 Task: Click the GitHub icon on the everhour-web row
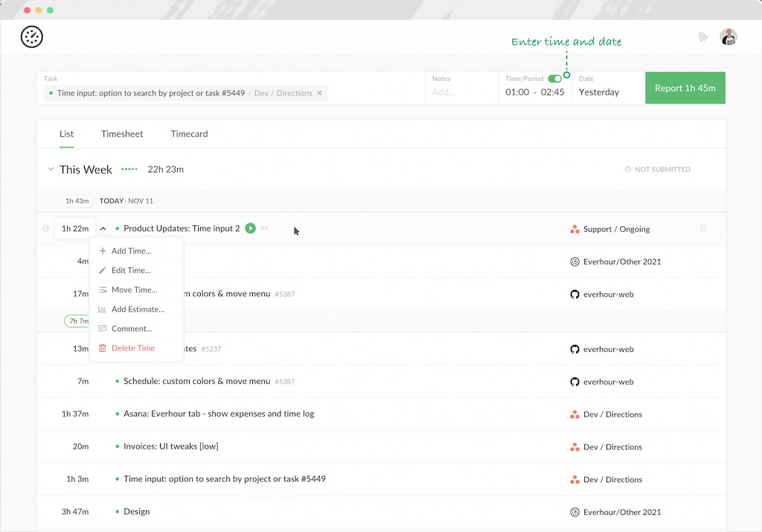574,294
